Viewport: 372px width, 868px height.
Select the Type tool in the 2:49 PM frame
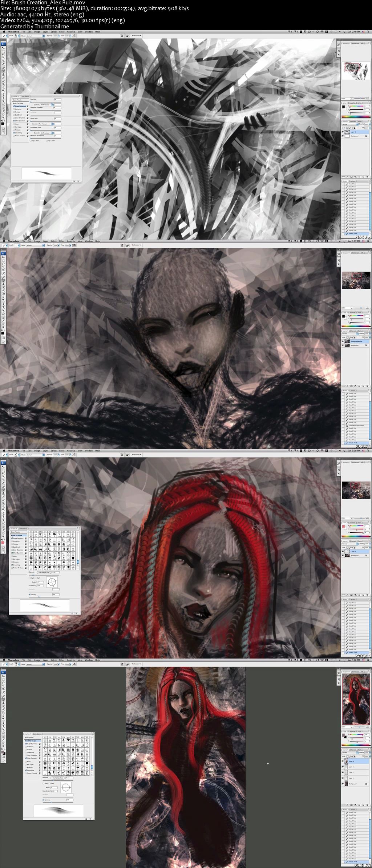tap(3, 97)
